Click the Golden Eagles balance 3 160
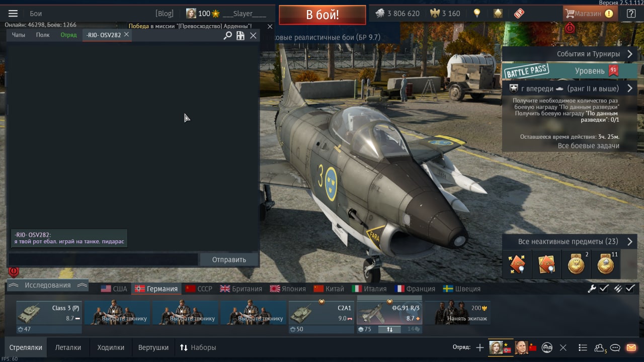Image resolution: width=644 pixels, height=362 pixels. click(445, 14)
